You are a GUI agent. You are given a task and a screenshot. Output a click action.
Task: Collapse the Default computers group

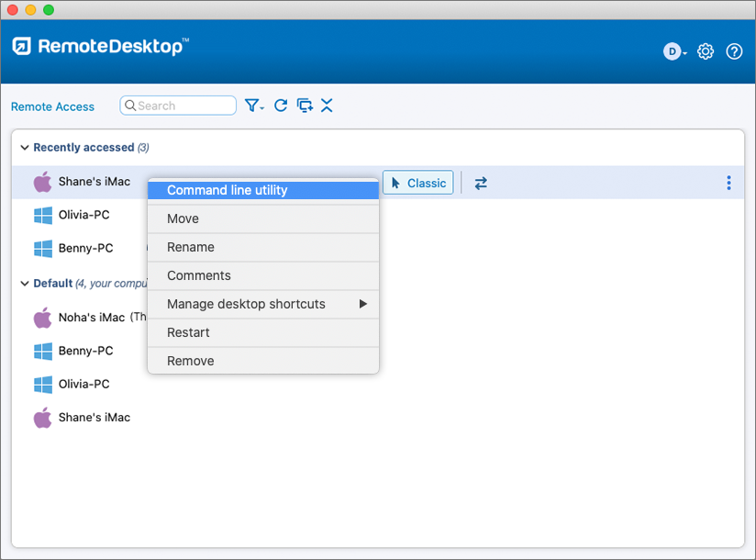click(x=25, y=284)
